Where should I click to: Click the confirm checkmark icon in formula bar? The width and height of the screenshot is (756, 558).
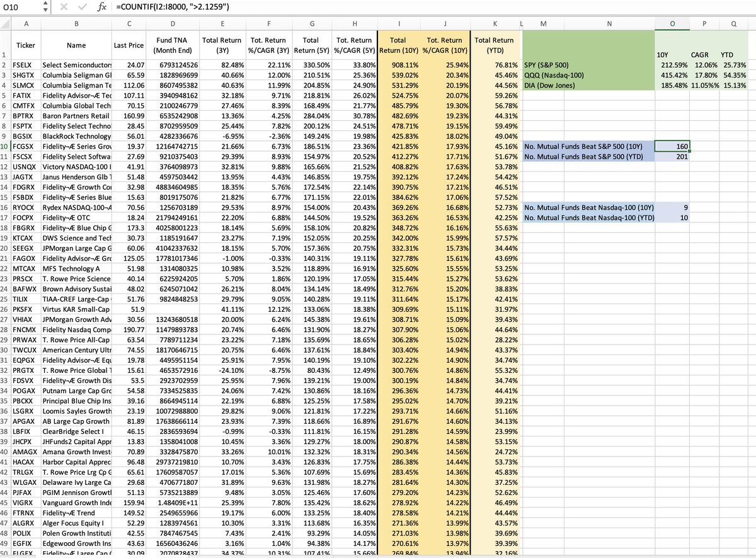(83, 8)
